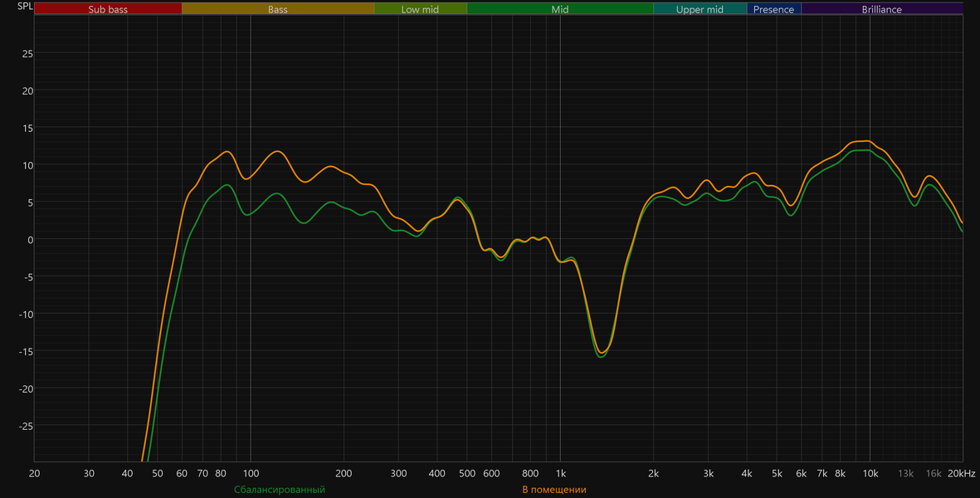Click the 2k frequency axis label
The height and width of the screenshot is (498, 980).
(x=654, y=474)
